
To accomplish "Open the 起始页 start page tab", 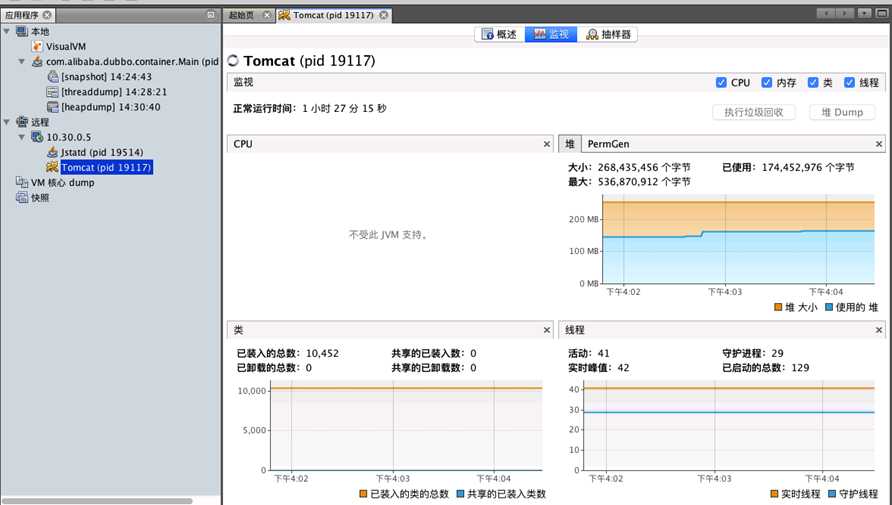I will (x=242, y=15).
